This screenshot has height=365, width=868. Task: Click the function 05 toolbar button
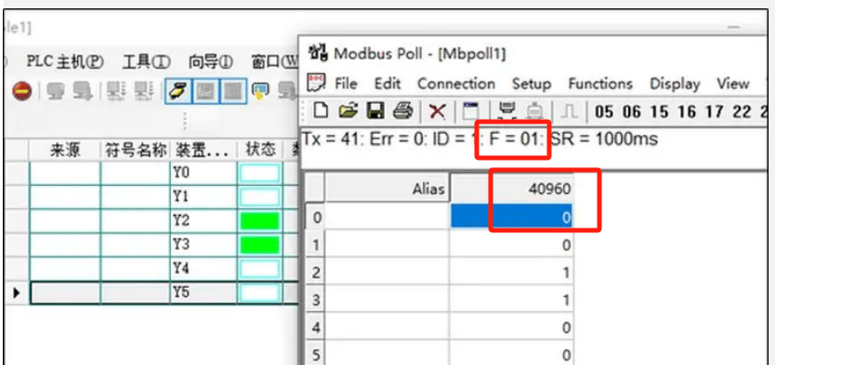click(x=604, y=112)
